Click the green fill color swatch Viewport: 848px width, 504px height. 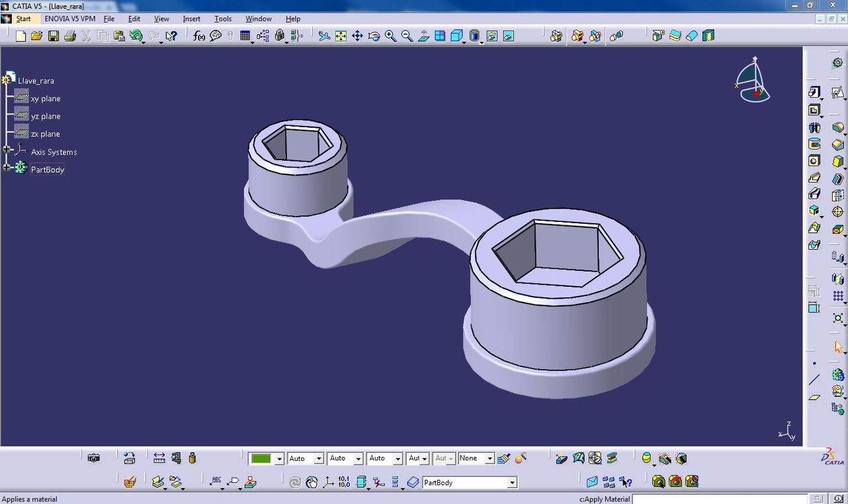pos(261,458)
